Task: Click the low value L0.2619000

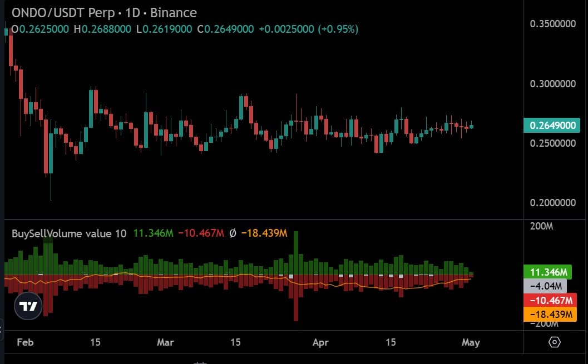Action: coord(164,29)
